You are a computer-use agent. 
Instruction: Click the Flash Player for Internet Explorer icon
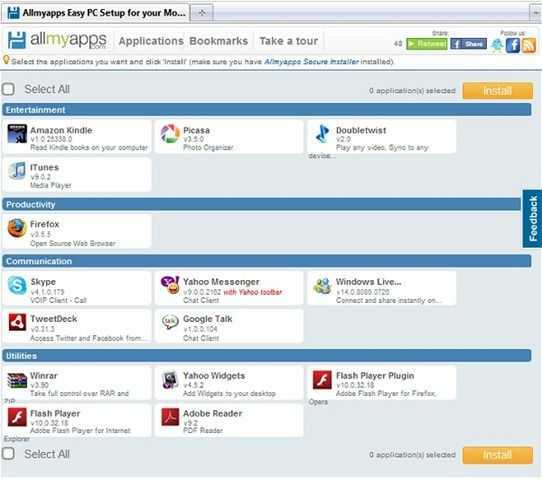click(x=17, y=417)
